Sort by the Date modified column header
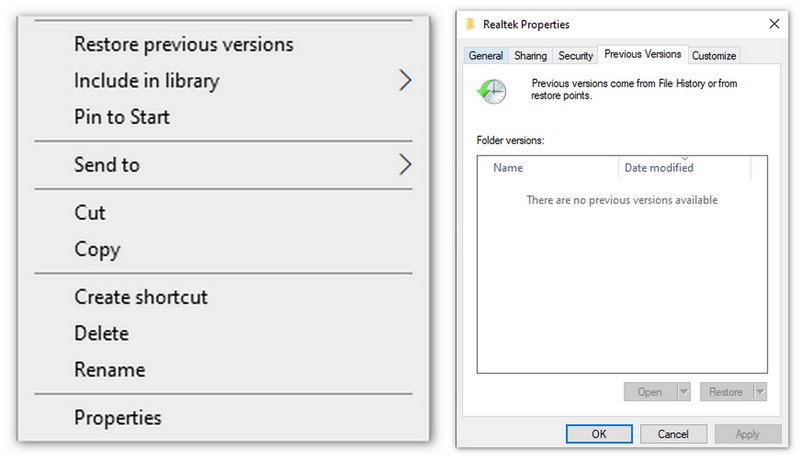800x459 pixels. tap(659, 168)
